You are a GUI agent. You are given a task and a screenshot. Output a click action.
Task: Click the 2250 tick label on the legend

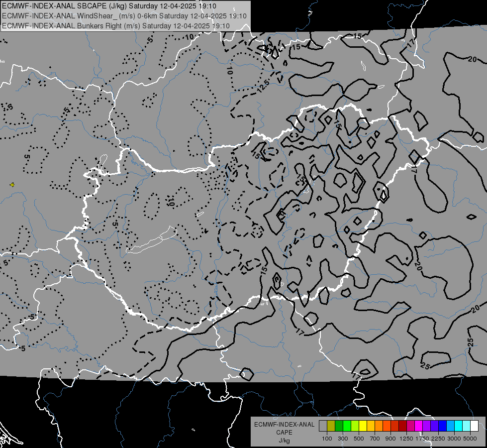click(438, 439)
